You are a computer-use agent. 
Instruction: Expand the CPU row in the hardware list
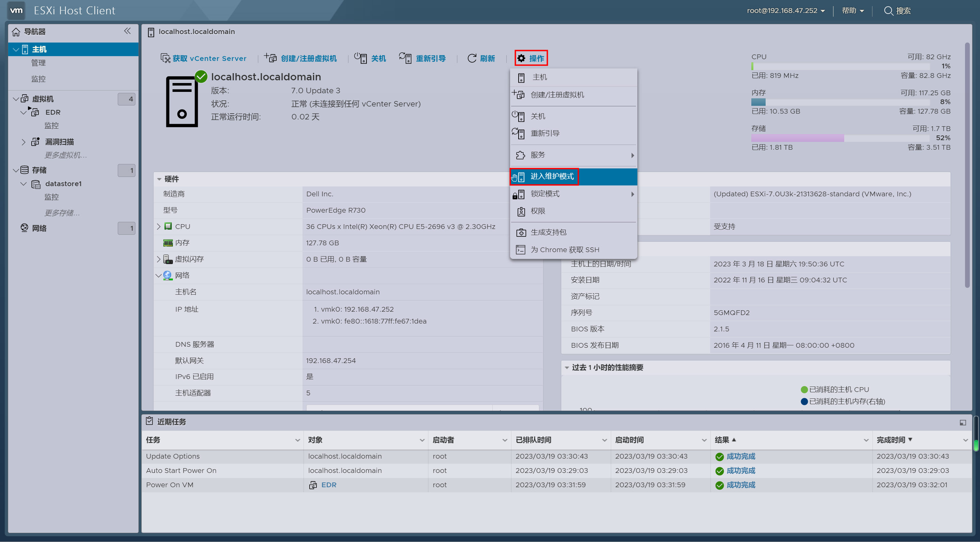(159, 226)
